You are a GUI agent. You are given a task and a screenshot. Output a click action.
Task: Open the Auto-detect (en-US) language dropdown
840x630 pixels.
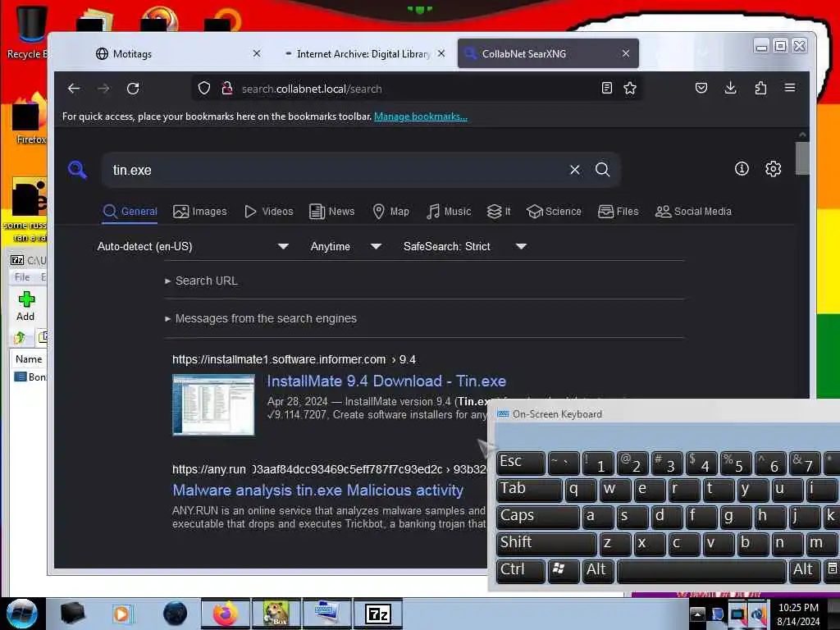coord(193,246)
